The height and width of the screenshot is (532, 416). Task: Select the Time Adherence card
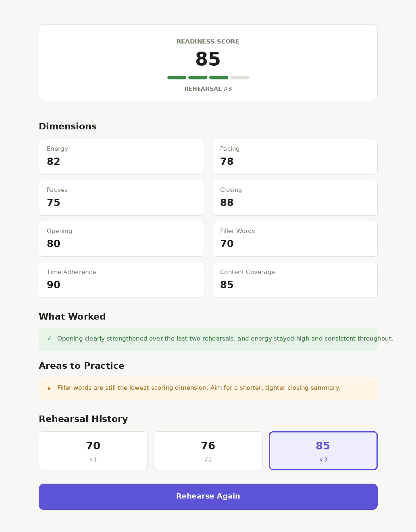pos(121,280)
